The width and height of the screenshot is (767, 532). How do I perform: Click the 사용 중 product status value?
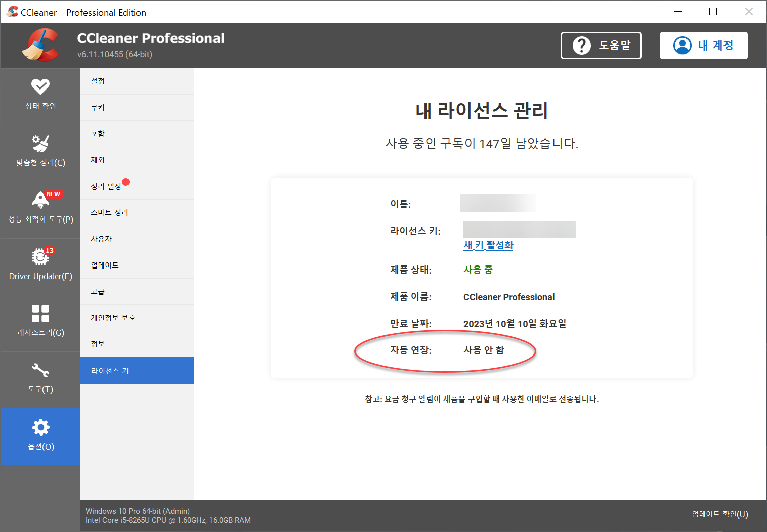[x=478, y=270]
